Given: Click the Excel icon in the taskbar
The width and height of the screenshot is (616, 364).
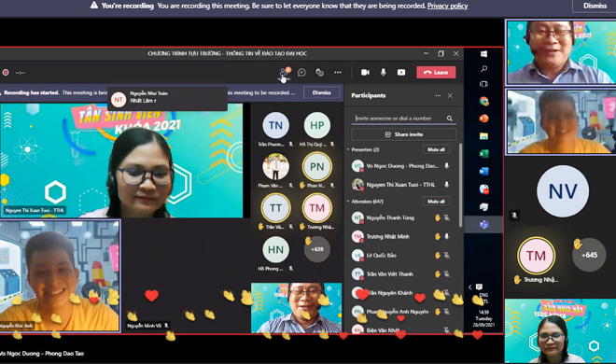Looking at the screenshot, I should coord(484,153).
